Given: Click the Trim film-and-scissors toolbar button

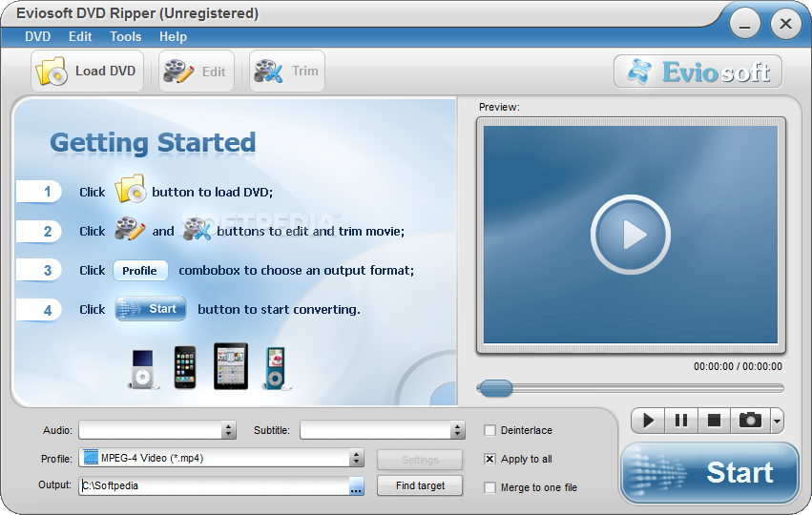Looking at the screenshot, I should coord(287,71).
